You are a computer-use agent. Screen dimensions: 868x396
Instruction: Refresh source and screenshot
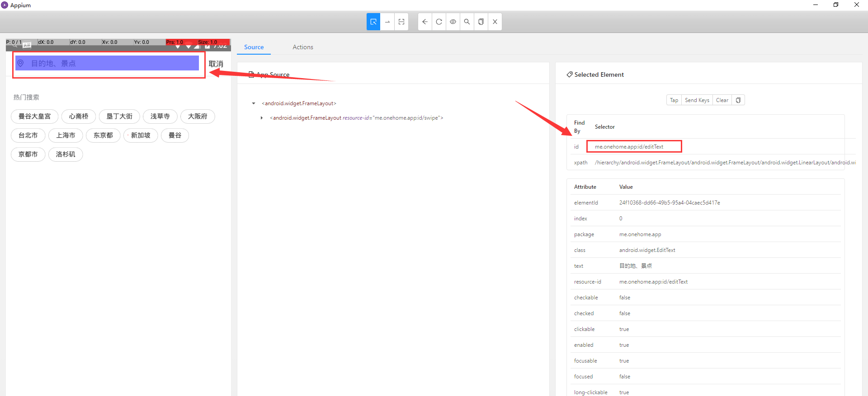click(439, 22)
